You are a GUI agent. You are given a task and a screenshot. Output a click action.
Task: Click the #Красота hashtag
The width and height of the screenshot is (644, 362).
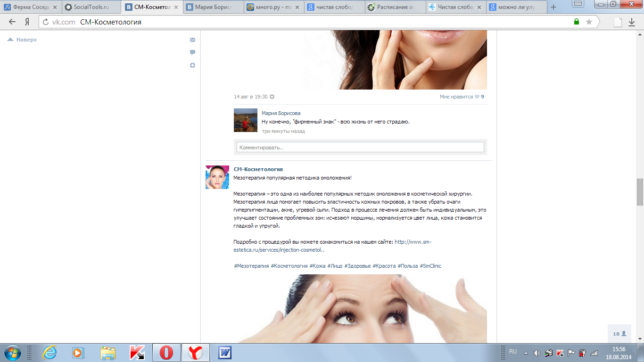coord(384,266)
